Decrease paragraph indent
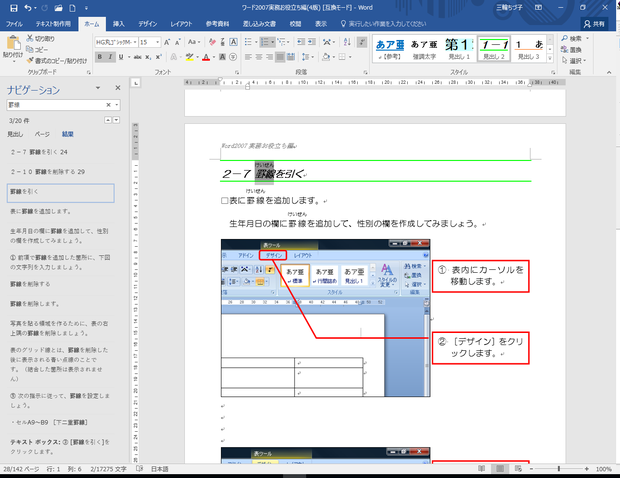Screen dimensions: 620x478 (301, 42)
